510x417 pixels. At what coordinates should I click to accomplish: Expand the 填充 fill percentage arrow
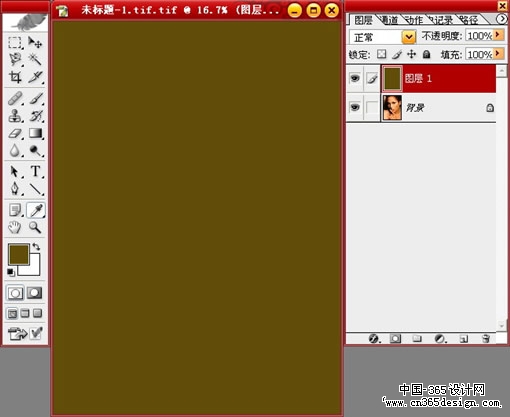coord(498,54)
